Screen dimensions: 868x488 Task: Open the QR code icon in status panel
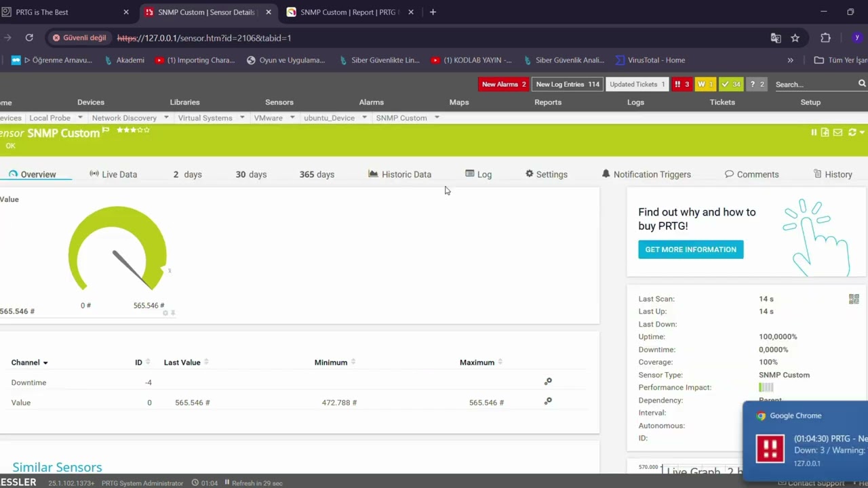[x=854, y=299]
